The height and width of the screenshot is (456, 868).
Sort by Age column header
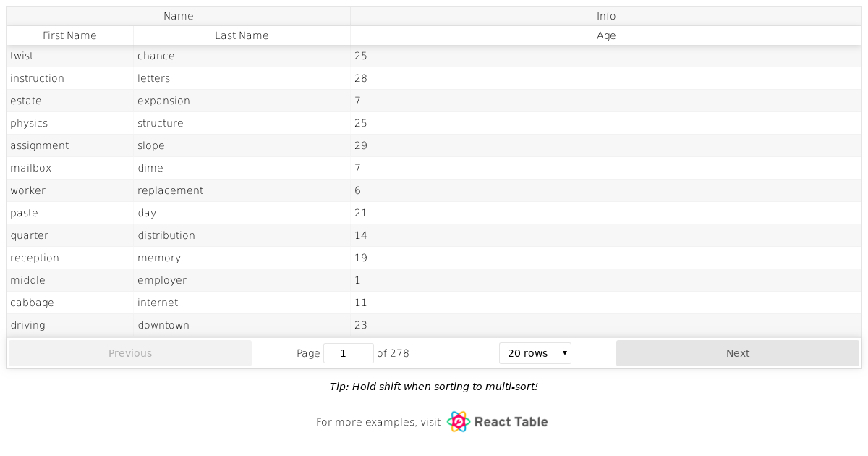605,35
